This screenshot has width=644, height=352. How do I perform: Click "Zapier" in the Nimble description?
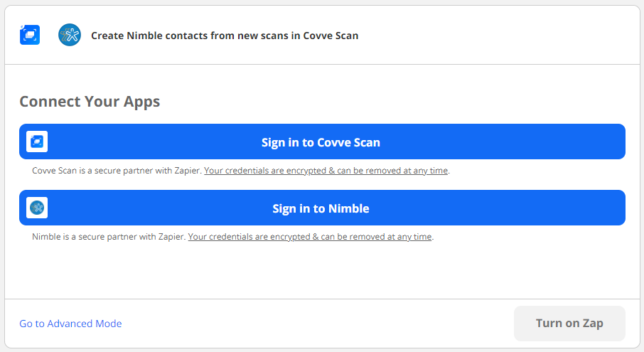pos(171,237)
